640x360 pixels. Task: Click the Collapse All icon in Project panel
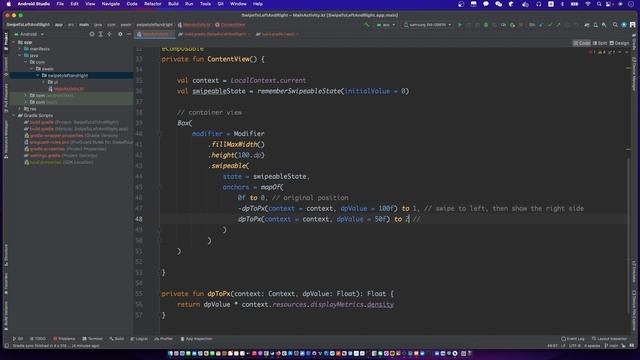(109, 34)
